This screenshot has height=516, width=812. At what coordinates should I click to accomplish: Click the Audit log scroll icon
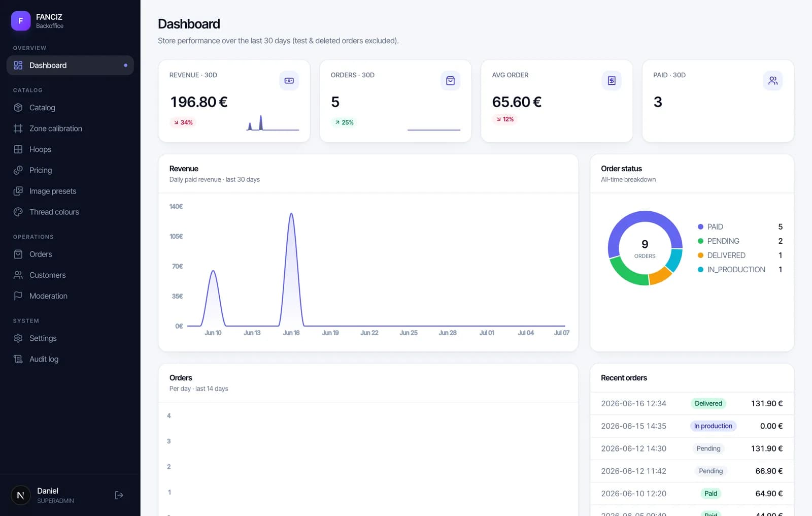tap(18, 359)
